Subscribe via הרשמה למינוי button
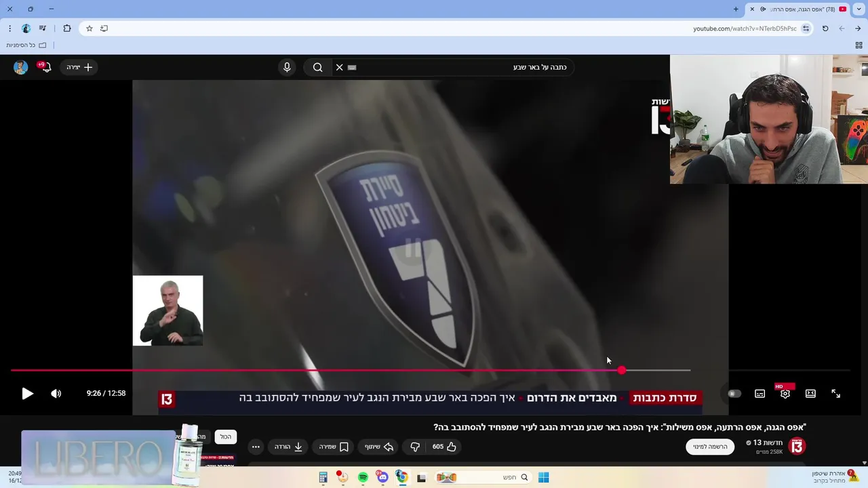Screen dimensions: 868x488 point(710,447)
